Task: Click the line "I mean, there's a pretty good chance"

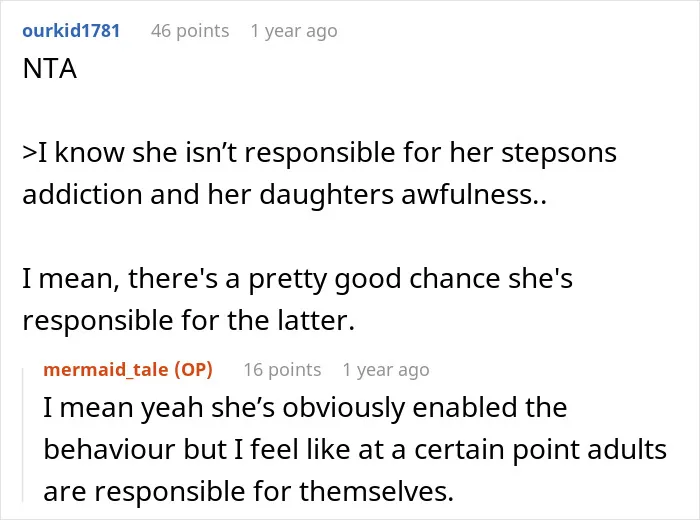Action: (297, 279)
